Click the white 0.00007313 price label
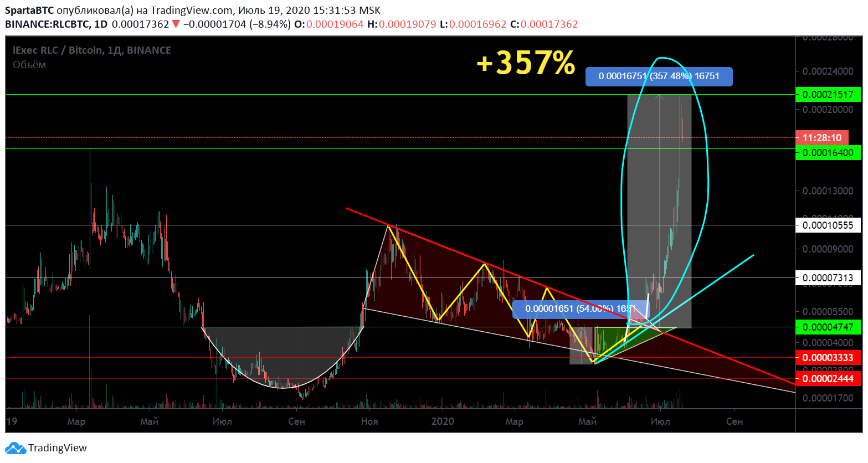Screen dimensions: 868x463 tap(828, 278)
